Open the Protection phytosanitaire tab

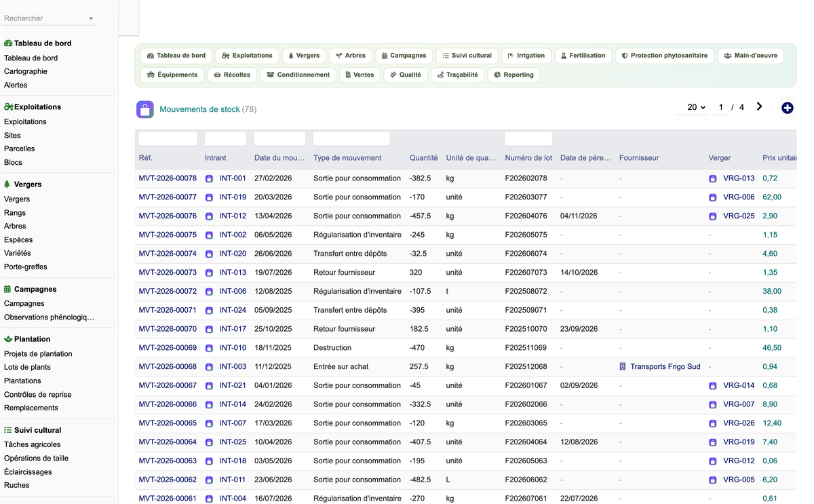[x=665, y=56]
